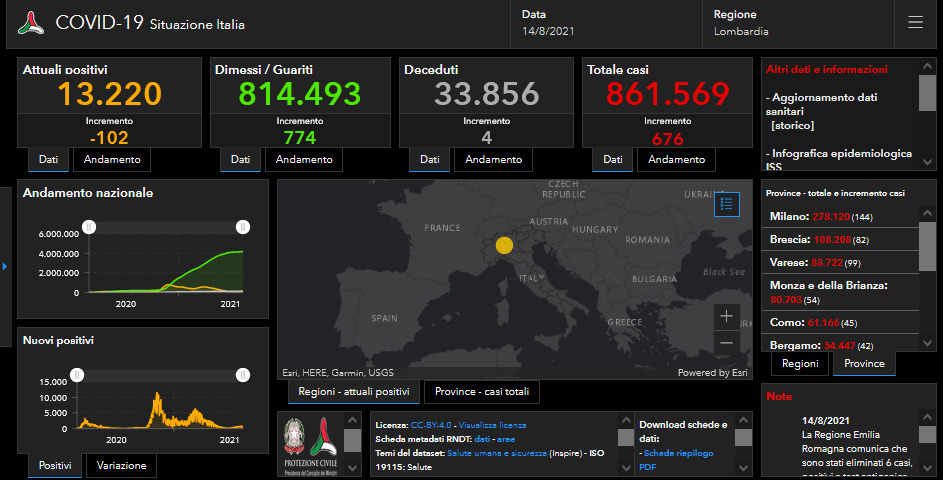Image resolution: width=943 pixels, height=480 pixels.
Task: Click the yellow Lombardia marker on the map
Action: pos(504,245)
